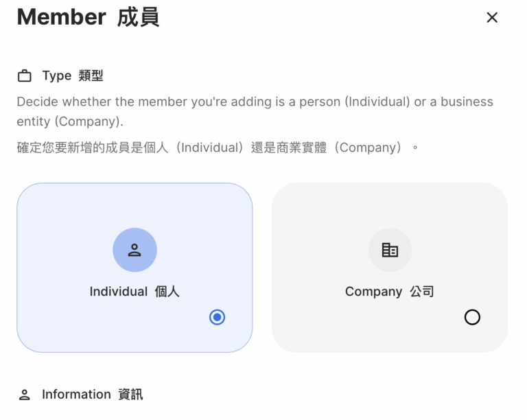The width and height of the screenshot is (527, 420).
Task: Click the "公司" characters in the Company card
Action: coord(422,292)
